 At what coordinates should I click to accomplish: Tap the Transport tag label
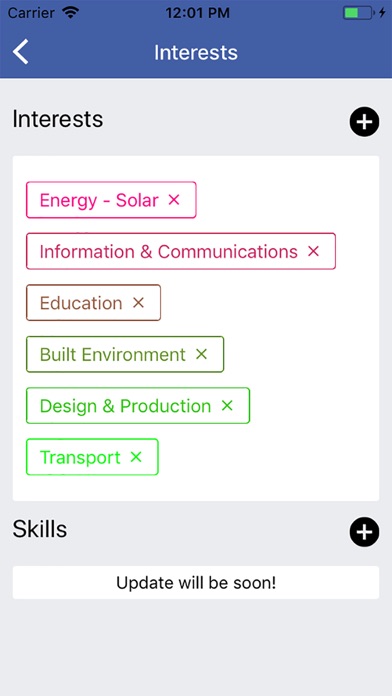(80, 457)
